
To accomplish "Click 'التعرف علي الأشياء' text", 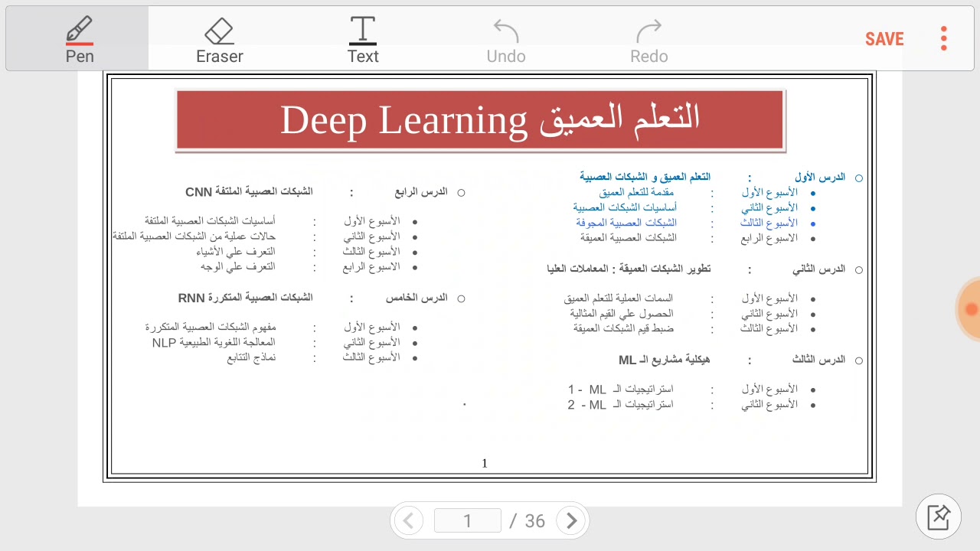I will coord(237,251).
